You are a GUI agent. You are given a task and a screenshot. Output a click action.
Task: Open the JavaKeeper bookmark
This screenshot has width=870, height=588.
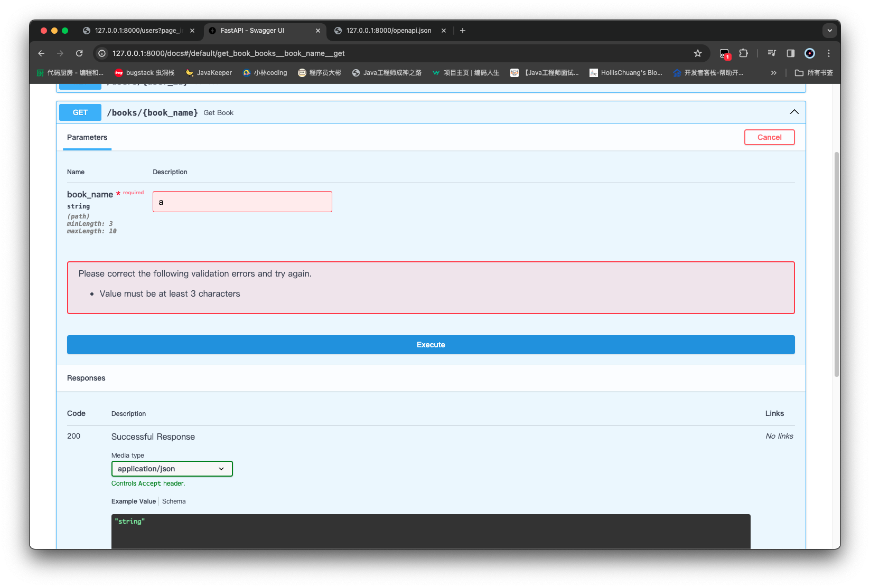point(209,73)
